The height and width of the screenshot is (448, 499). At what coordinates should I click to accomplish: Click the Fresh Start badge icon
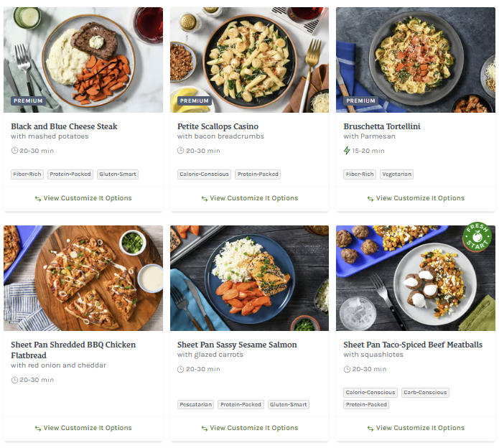click(477, 237)
